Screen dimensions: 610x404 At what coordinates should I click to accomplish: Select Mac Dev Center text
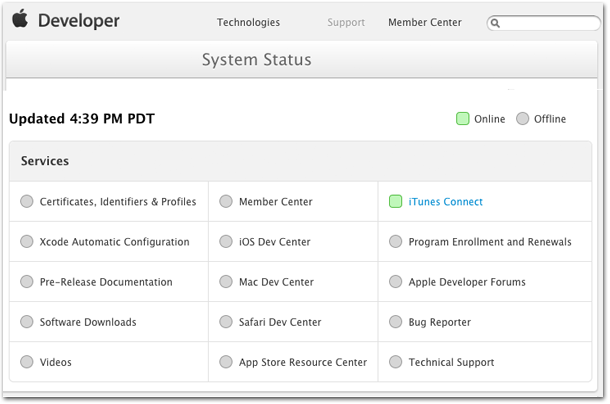276,282
